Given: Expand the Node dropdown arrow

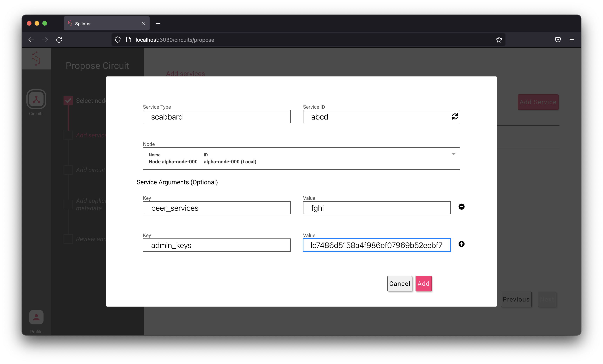Looking at the screenshot, I should (453, 154).
